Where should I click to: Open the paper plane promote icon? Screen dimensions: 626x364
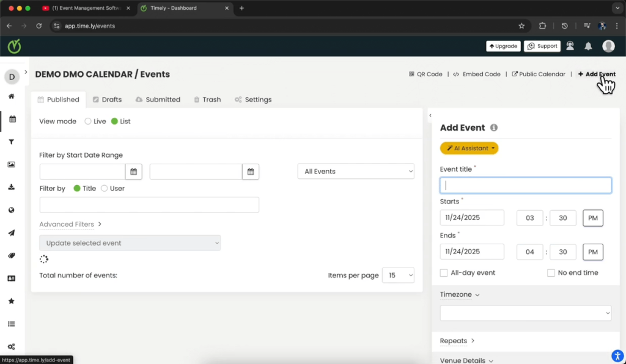(11, 233)
